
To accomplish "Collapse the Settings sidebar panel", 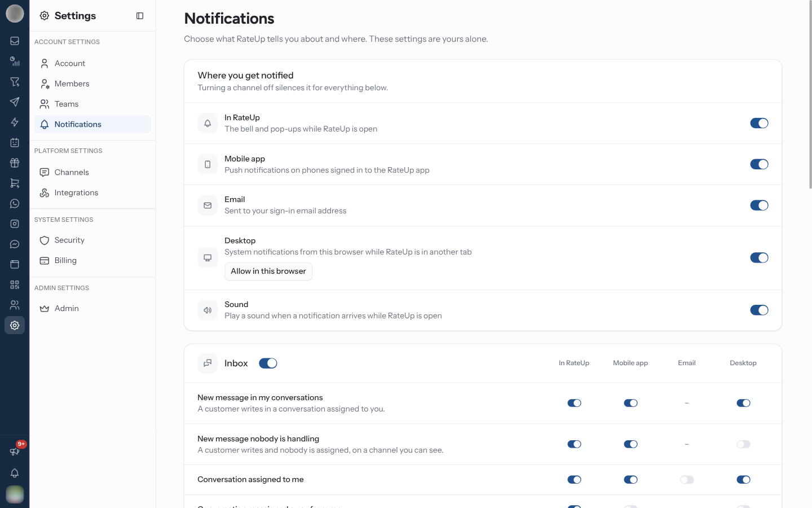I will click(140, 16).
